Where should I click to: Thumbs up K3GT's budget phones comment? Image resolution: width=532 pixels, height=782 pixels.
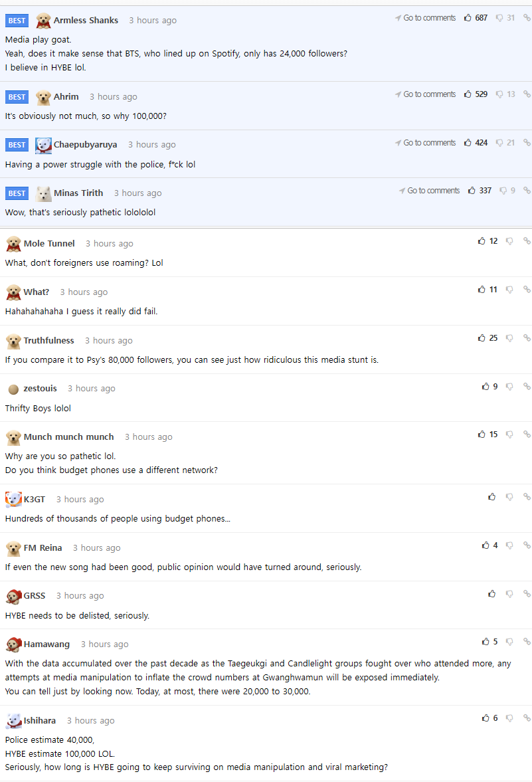pyautogui.click(x=492, y=497)
